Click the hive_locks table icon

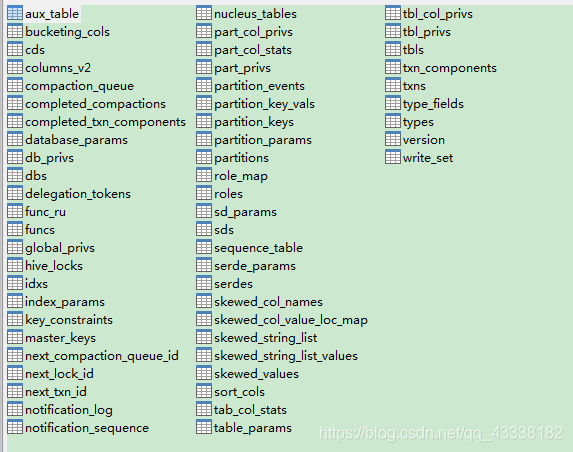tap(15, 266)
